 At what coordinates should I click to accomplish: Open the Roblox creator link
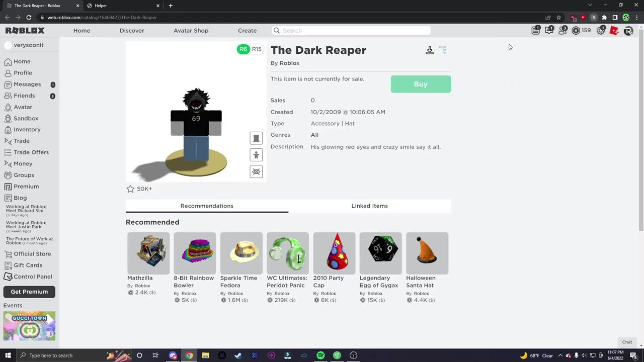point(289,63)
